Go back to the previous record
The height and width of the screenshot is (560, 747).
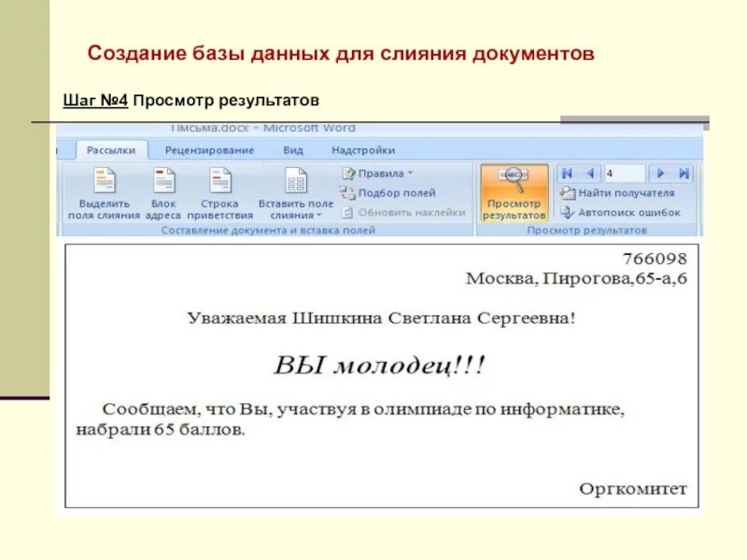tap(590, 174)
